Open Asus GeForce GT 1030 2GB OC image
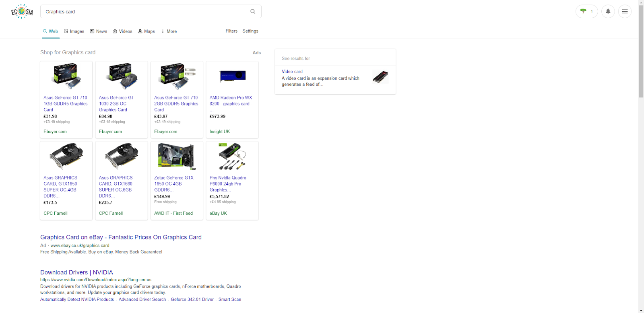The height and width of the screenshot is (313, 644). [x=122, y=76]
